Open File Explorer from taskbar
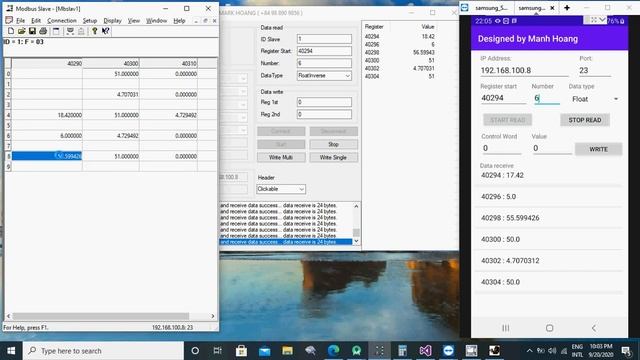 pos(287,351)
